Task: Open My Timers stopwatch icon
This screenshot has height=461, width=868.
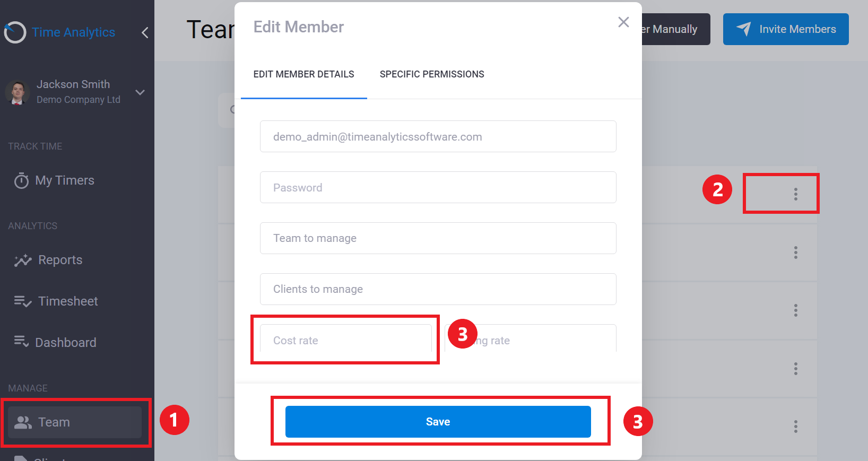Action: click(x=21, y=180)
